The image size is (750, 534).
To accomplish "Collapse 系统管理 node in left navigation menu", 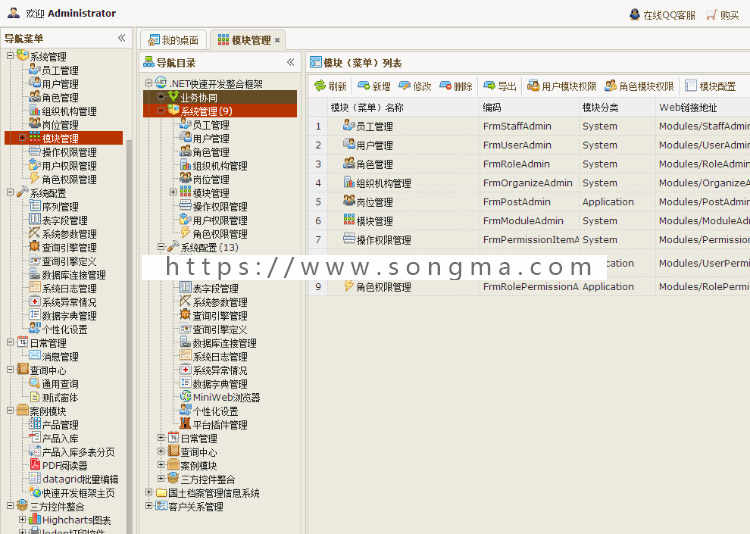I will click(x=10, y=56).
